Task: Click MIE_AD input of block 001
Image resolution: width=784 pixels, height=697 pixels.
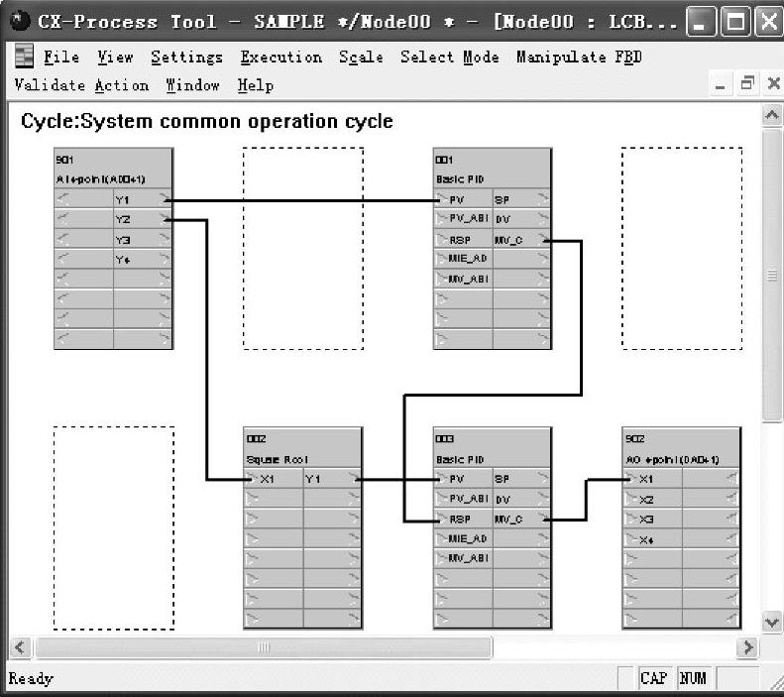Action: (x=463, y=259)
